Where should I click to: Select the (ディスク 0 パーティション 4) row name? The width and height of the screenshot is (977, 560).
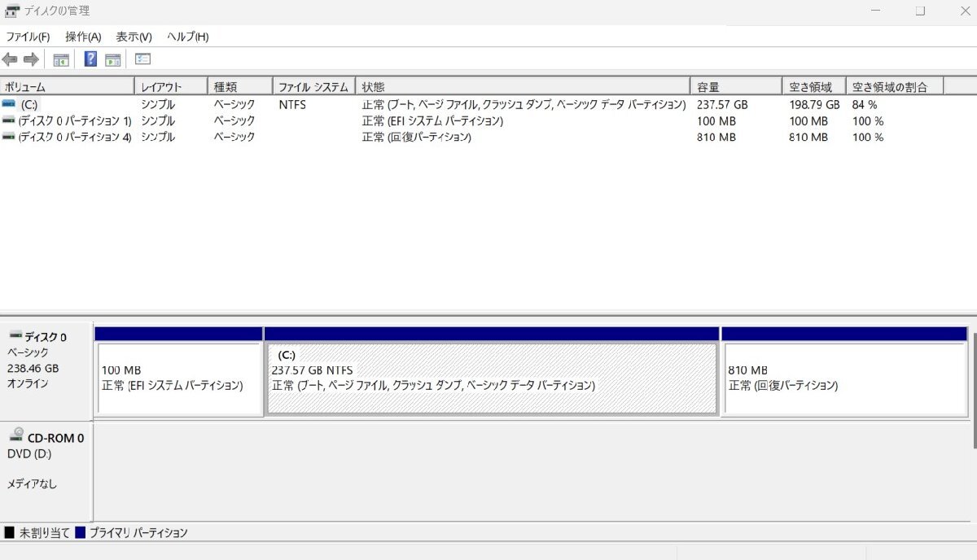(75, 138)
